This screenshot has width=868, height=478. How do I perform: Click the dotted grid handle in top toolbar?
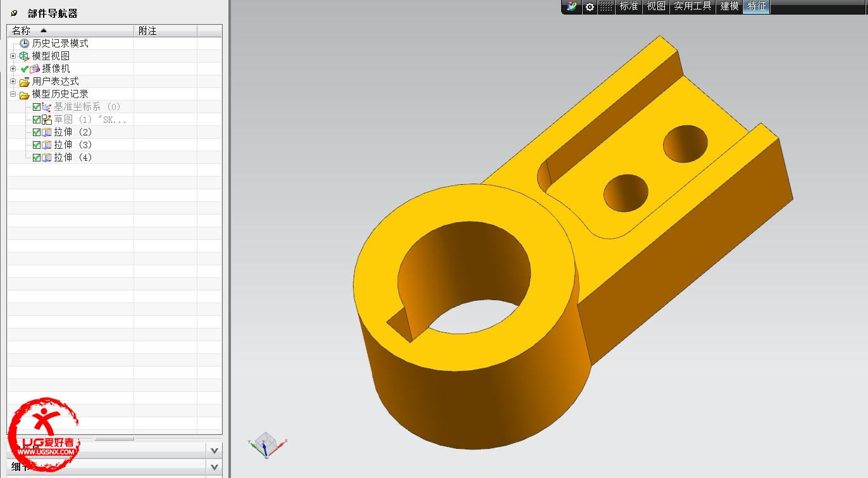606,6
